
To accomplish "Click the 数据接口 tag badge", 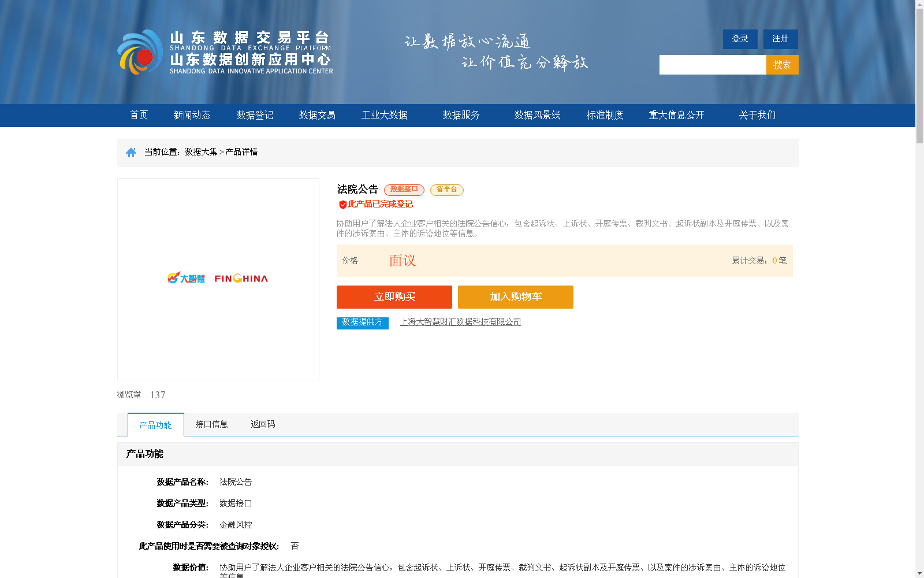I will click(404, 190).
